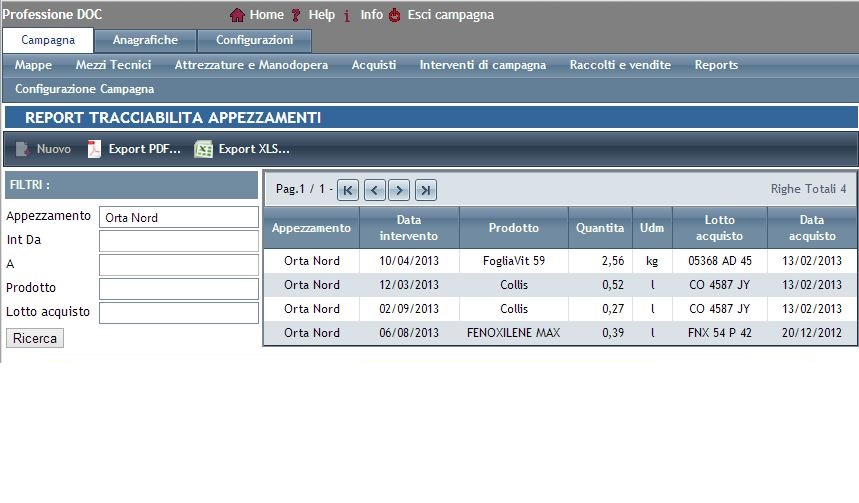Image resolution: width=859 pixels, height=503 pixels.
Task: Jump to last page of results
Action: [x=426, y=190]
